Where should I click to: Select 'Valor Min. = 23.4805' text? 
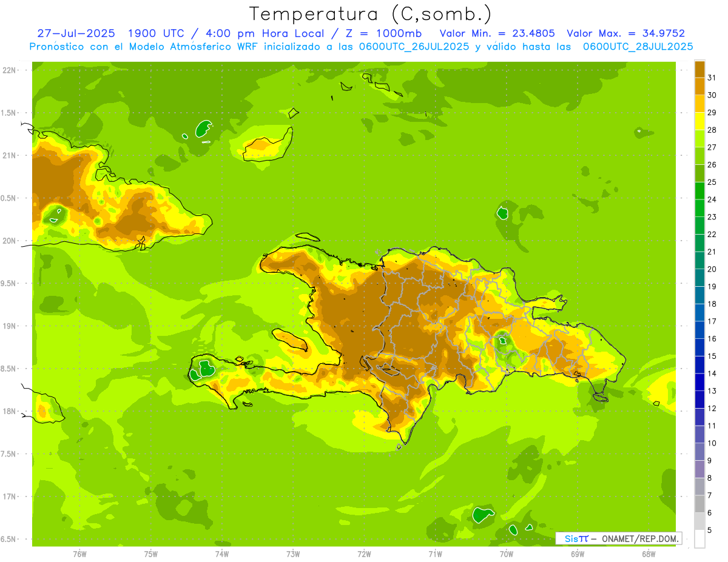[497, 33]
